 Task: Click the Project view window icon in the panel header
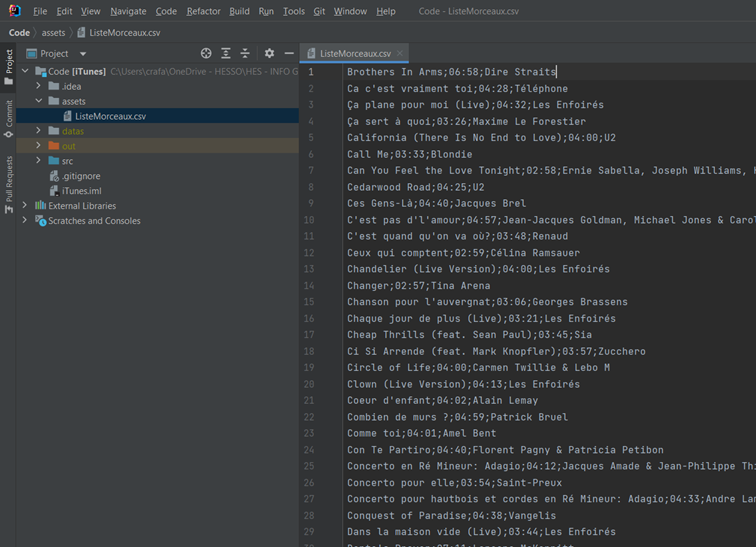[31, 53]
